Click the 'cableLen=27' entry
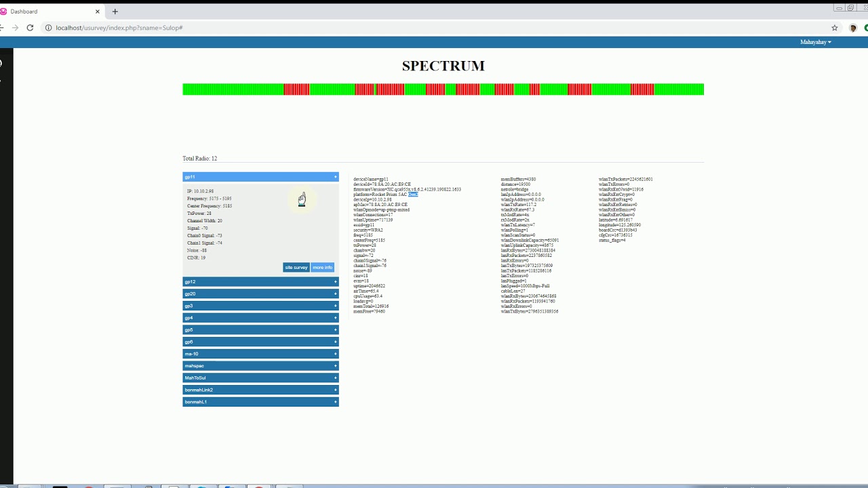 (x=513, y=291)
